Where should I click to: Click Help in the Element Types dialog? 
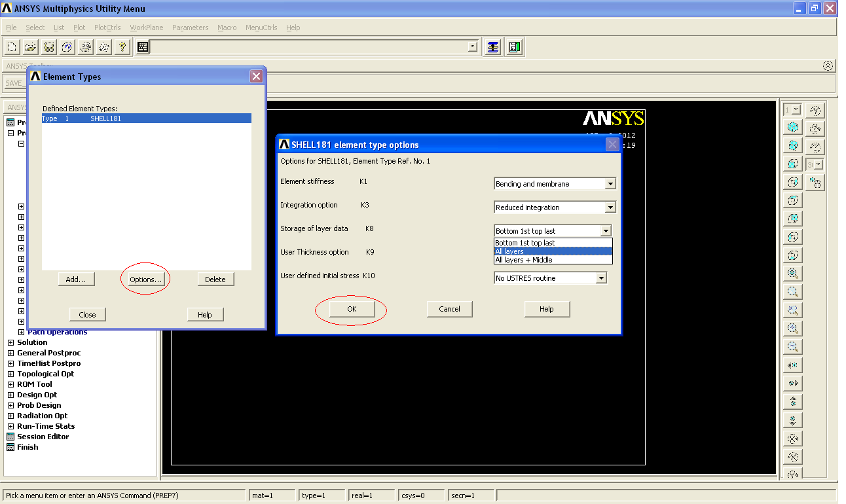click(x=205, y=315)
